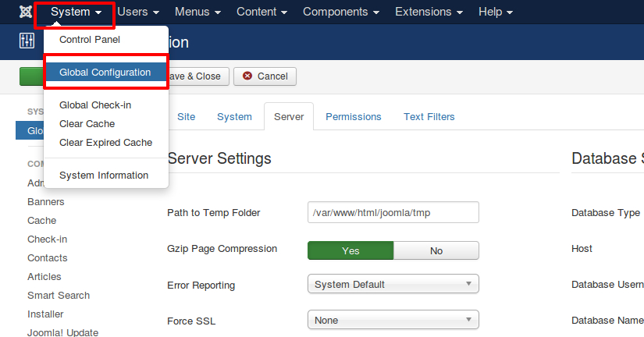644x337 pixels.
Task: Enable Gzip Page Compression with Yes
Action: click(350, 250)
